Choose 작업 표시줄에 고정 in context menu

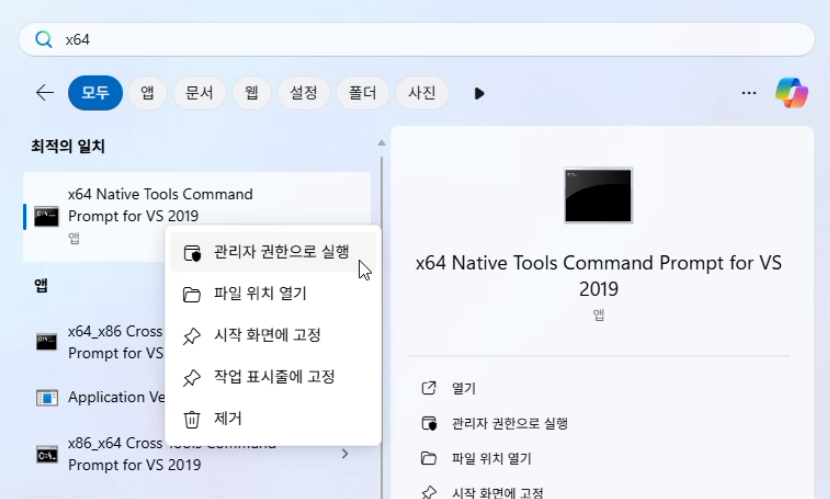[273, 377]
